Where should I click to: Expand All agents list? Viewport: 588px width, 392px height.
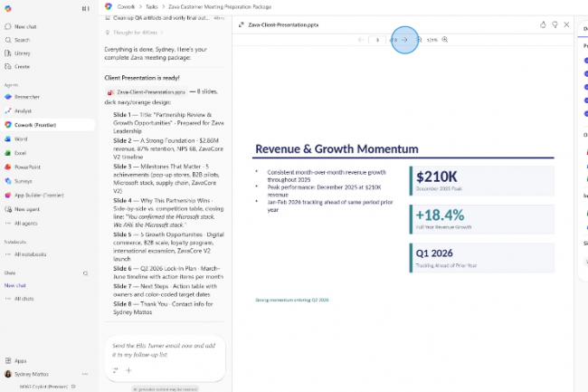tap(27, 222)
